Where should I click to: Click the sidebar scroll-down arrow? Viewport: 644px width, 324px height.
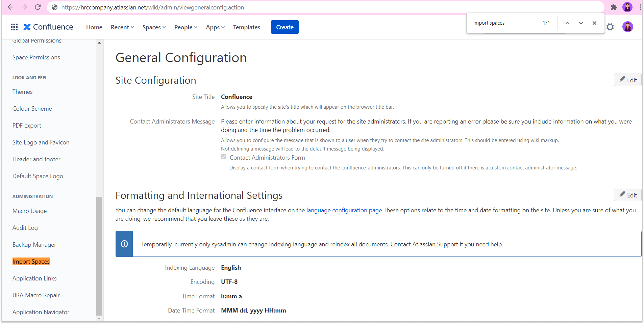pos(99,318)
